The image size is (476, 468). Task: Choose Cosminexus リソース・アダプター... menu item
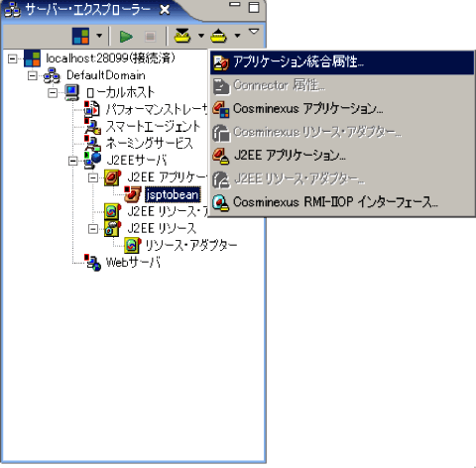[342, 133]
